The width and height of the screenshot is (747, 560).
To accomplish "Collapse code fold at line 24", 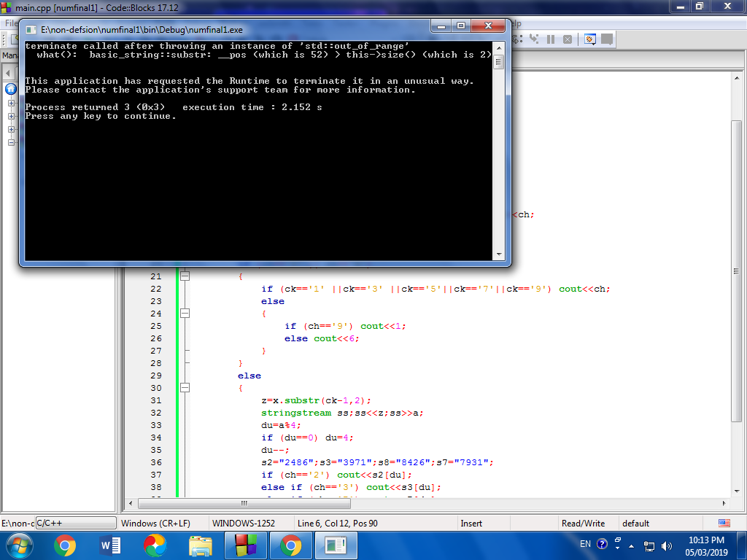I will pos(185,314).
